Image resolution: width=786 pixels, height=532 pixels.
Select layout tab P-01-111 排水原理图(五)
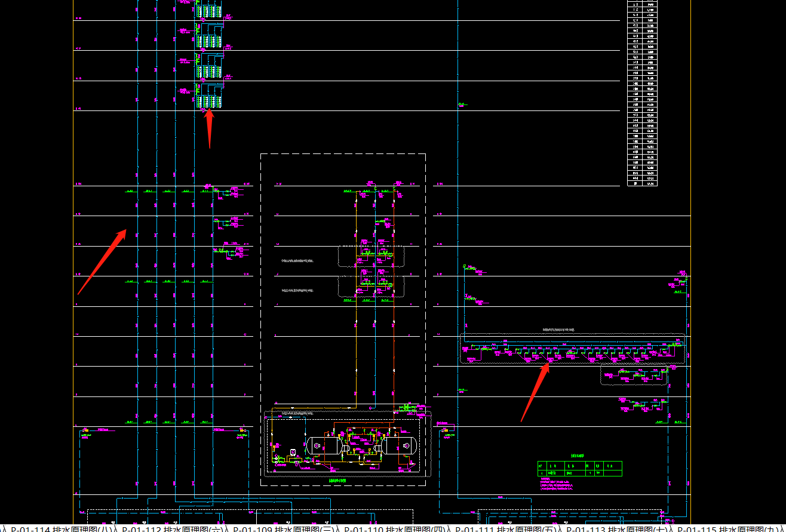click(506, 528)
